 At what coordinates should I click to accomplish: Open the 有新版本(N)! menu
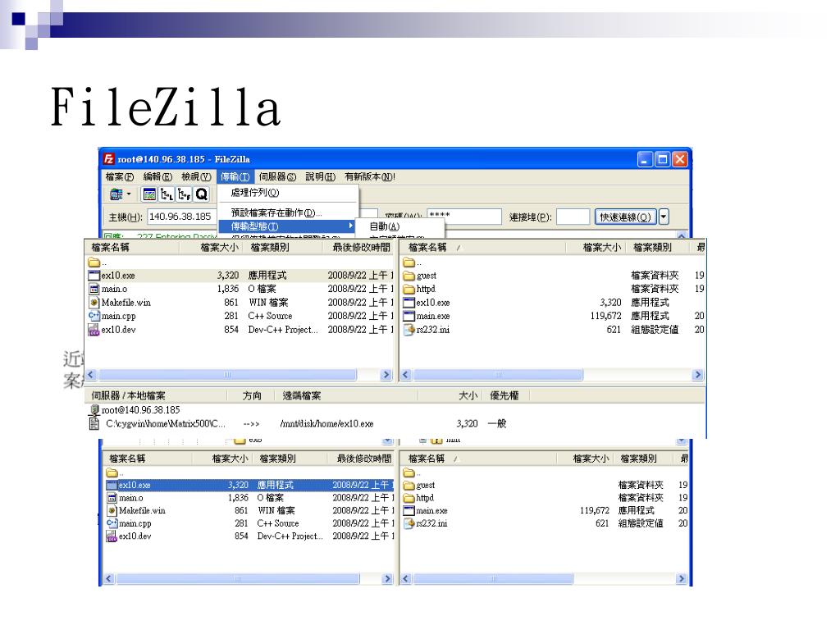[370, 176]
